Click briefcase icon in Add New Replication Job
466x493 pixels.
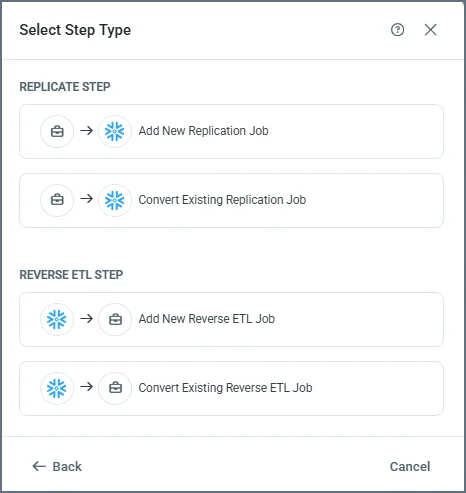[x=57, y=131]
